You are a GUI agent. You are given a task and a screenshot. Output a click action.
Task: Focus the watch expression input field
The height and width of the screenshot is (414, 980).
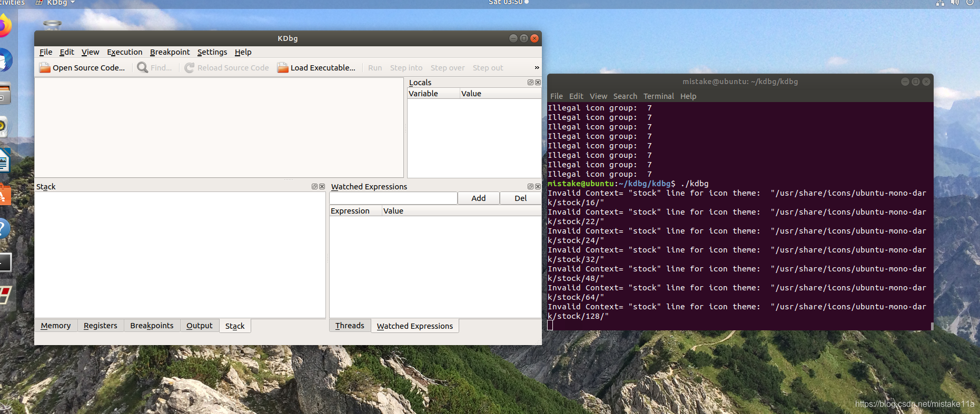(x=393, y=198)
